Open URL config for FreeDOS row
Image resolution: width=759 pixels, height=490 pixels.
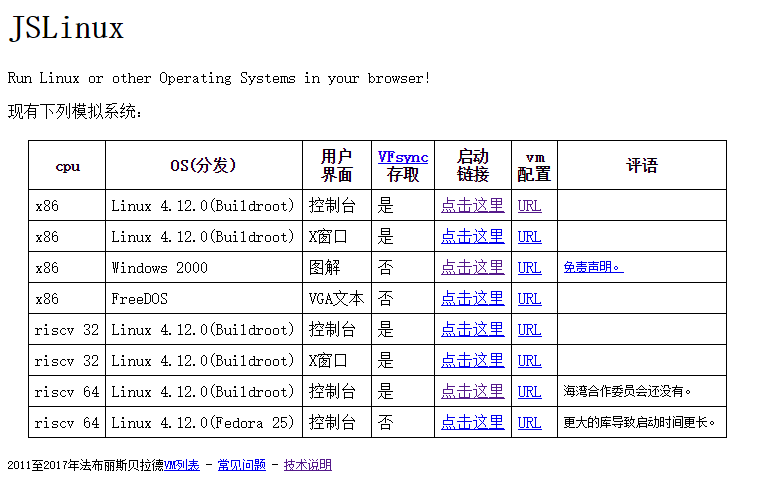point(530,299)
